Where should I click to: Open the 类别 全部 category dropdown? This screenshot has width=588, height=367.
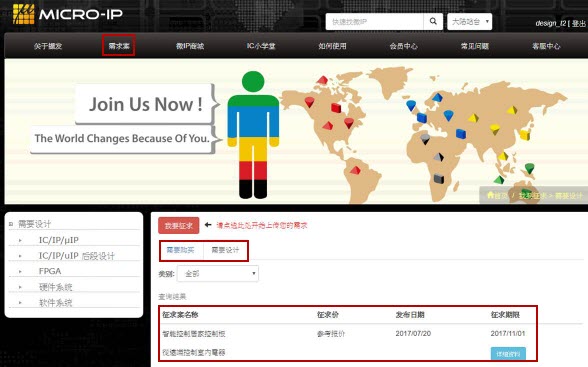point(218,274)
